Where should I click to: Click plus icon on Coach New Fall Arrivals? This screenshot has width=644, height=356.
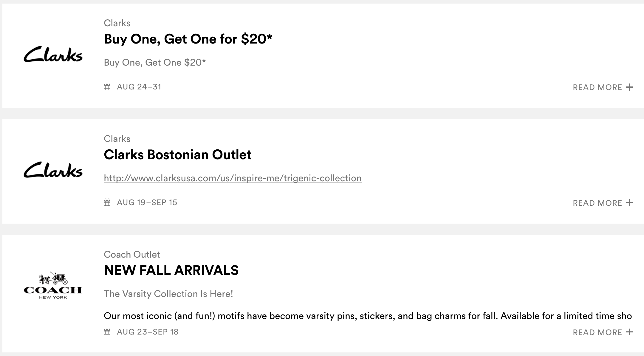[629, 332]
